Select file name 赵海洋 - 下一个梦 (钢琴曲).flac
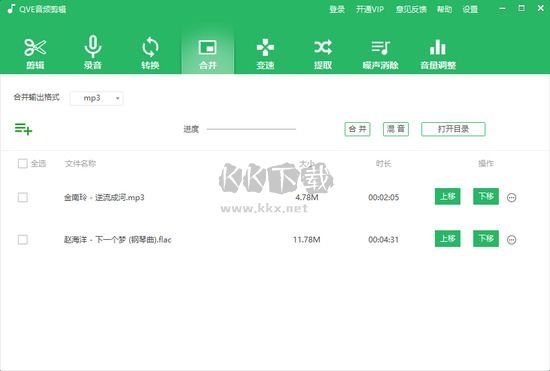This screenshot has width=550, height=371. 118,240
